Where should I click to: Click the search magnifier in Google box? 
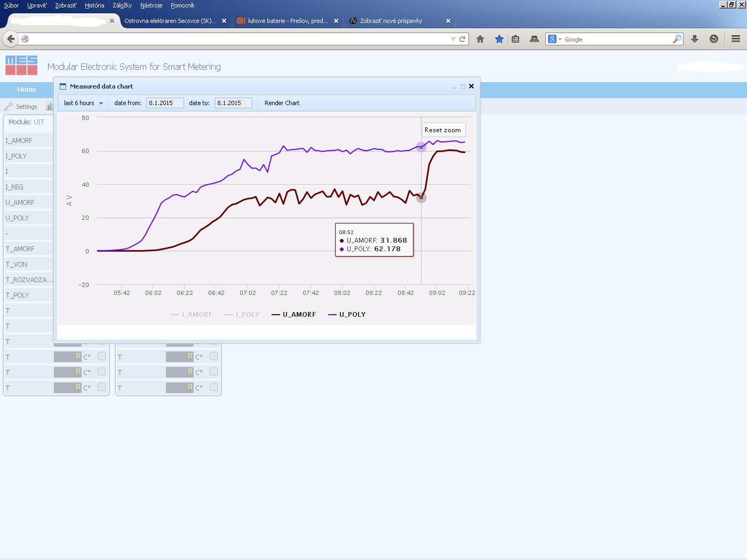point(677,39)
